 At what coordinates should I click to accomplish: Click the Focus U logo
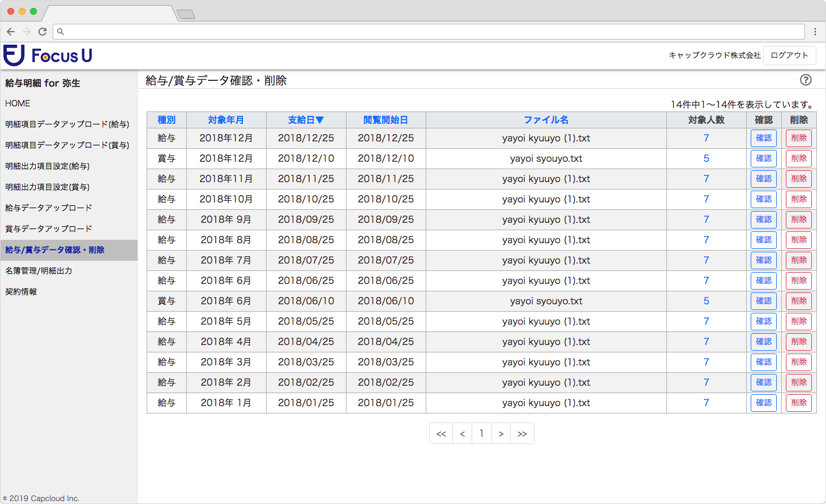[x=48, y=55]
